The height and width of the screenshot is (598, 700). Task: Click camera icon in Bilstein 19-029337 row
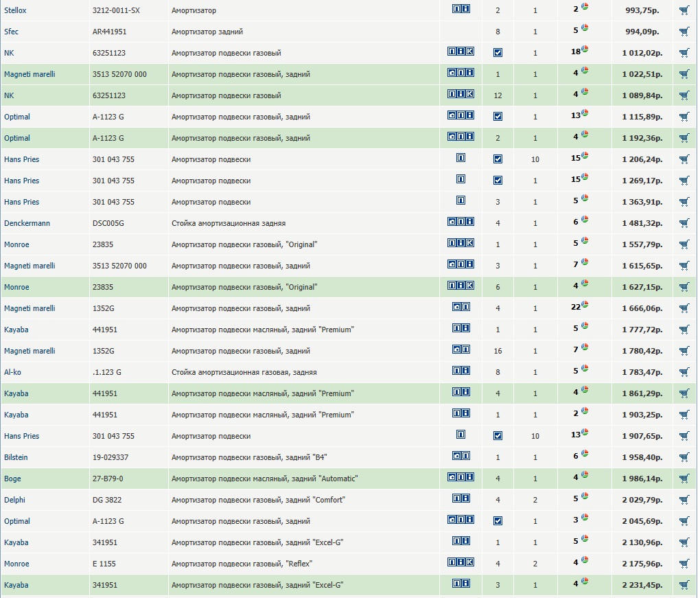coord(456,457)
